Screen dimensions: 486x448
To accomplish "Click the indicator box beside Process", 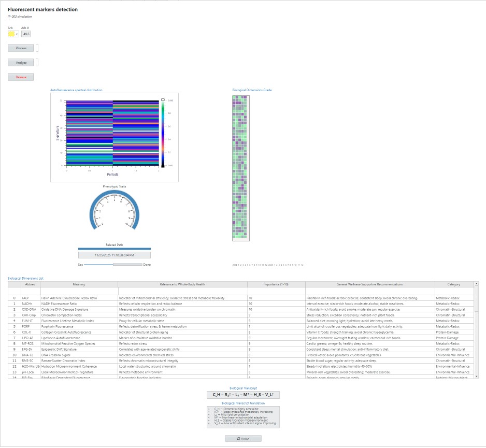I will [x=37, y=48].
